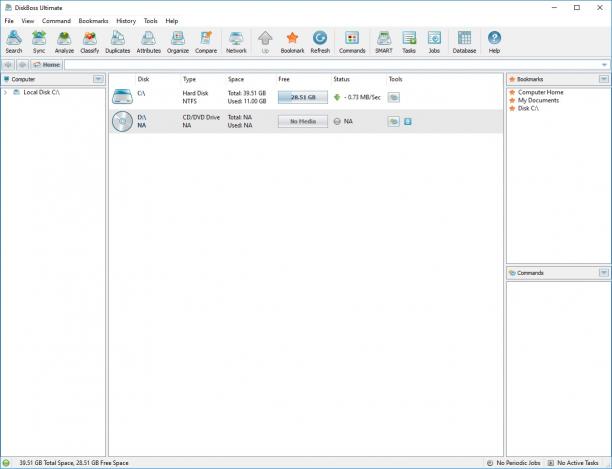Open the Help toolbar icon

coord(494,42)
